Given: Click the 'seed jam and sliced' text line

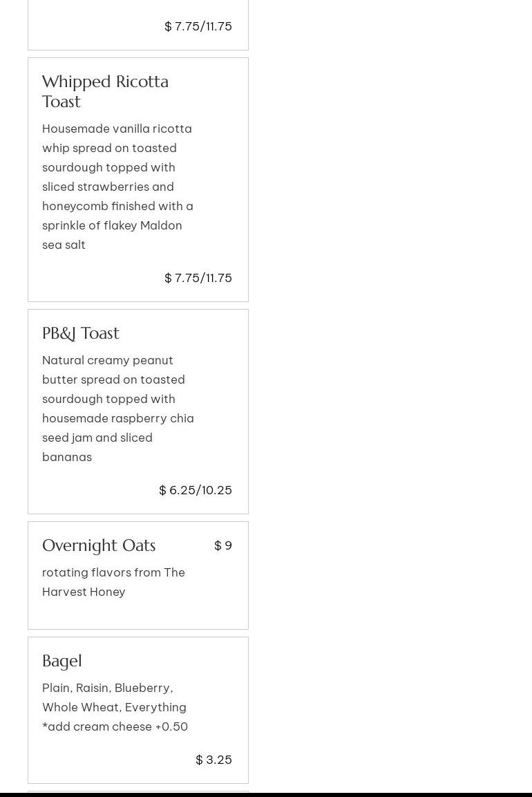Looking at the screenshot, I should pos(97,438).
